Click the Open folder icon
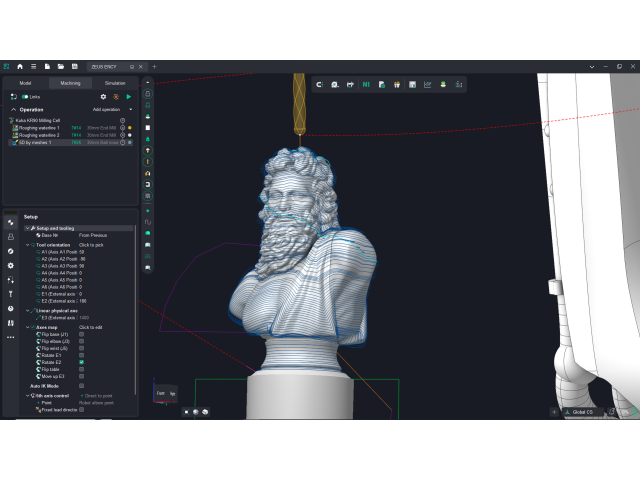 coord(60,66)
